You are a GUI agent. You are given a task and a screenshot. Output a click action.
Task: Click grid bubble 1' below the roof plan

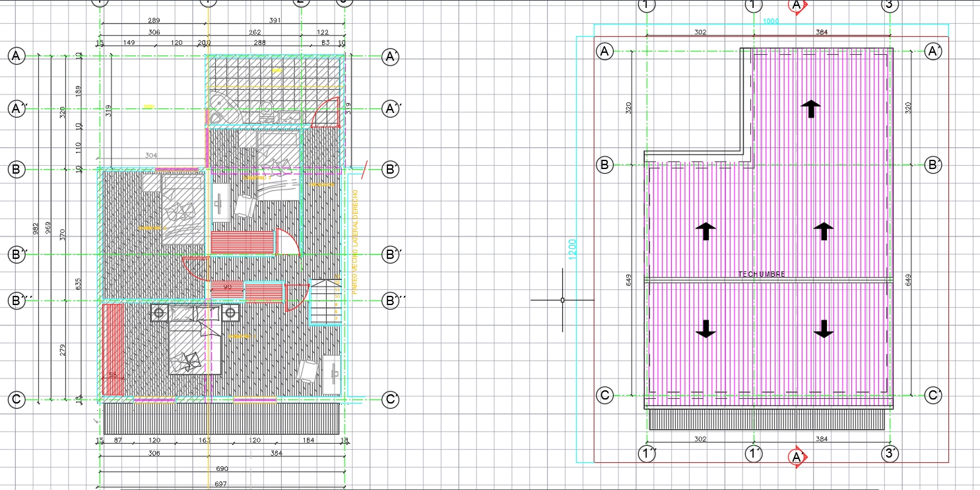(753, 454)
